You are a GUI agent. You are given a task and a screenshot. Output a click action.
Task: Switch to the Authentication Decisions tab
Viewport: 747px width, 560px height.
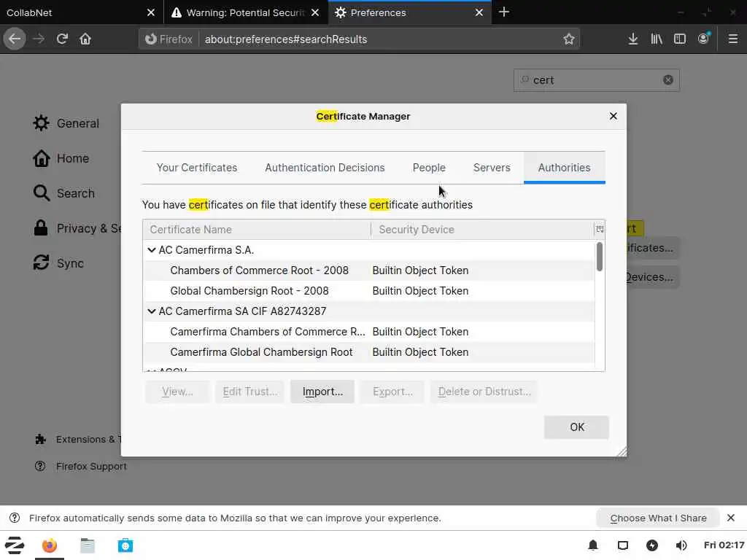click(325, 168)
